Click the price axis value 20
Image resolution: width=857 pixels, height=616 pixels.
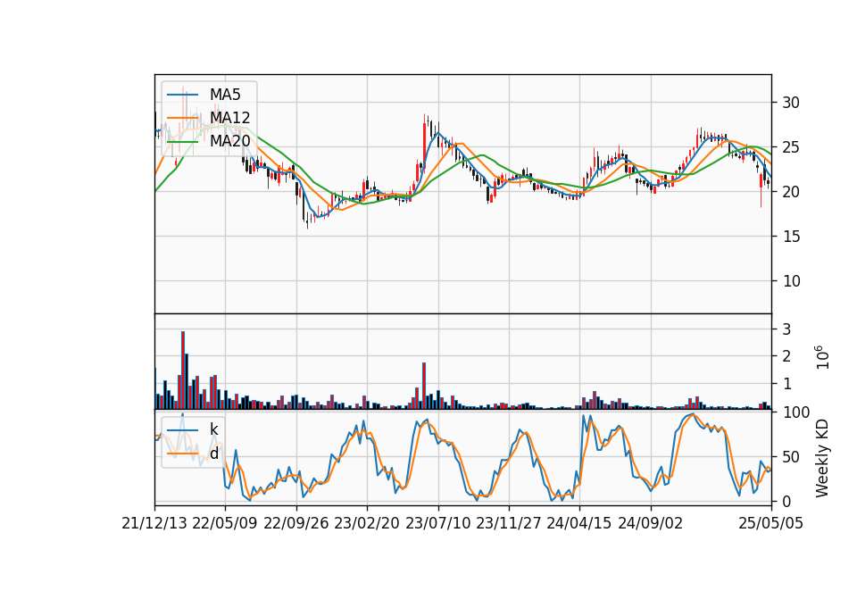790,192
